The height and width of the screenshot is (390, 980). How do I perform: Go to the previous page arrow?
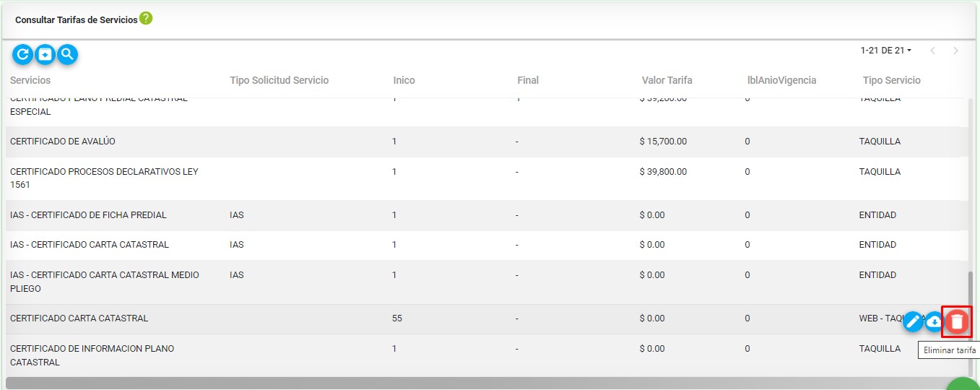[932, 51]
